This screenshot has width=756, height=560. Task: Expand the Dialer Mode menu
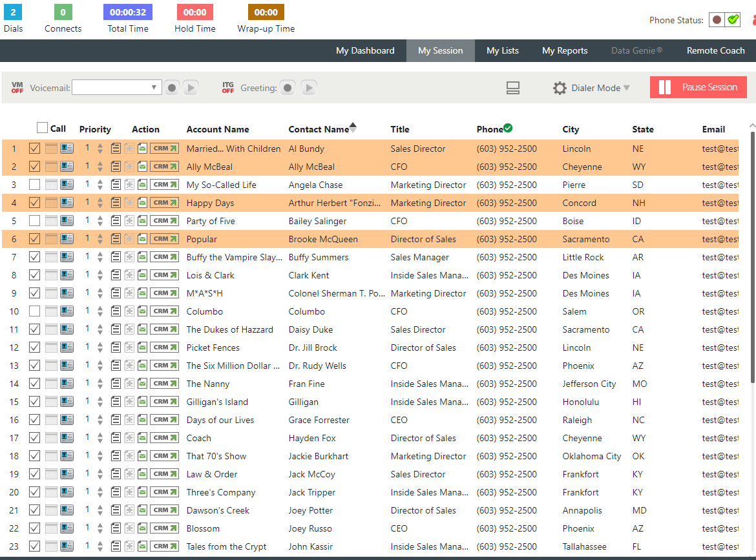pyautogui.click(x=591, y=88)
